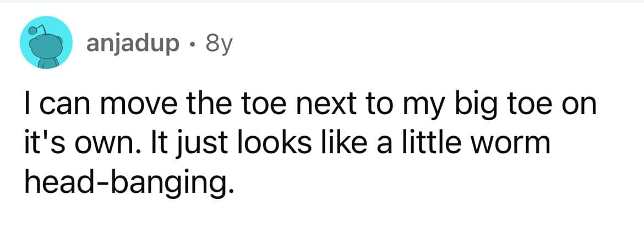Viewport: 644px width, 226px height.
Task: Click the snoo antenna on the avatar
Action: (x=35, y=29)
